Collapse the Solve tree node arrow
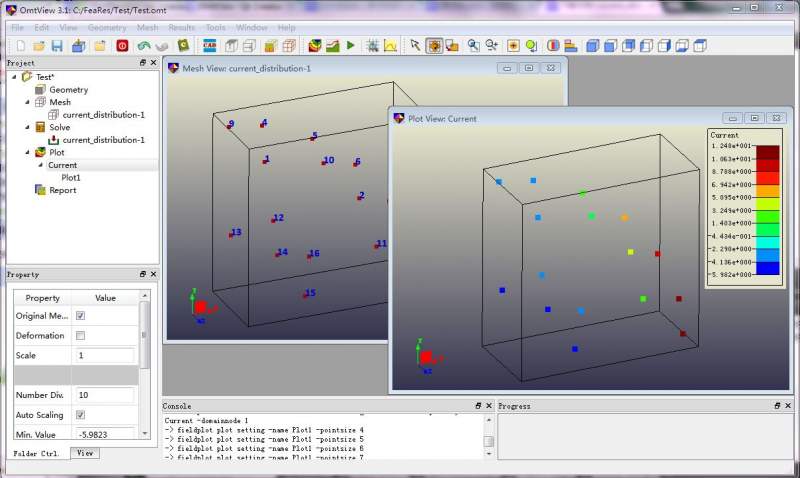The width and height of the screenshot is (800, 478). [x=28, y=127]
